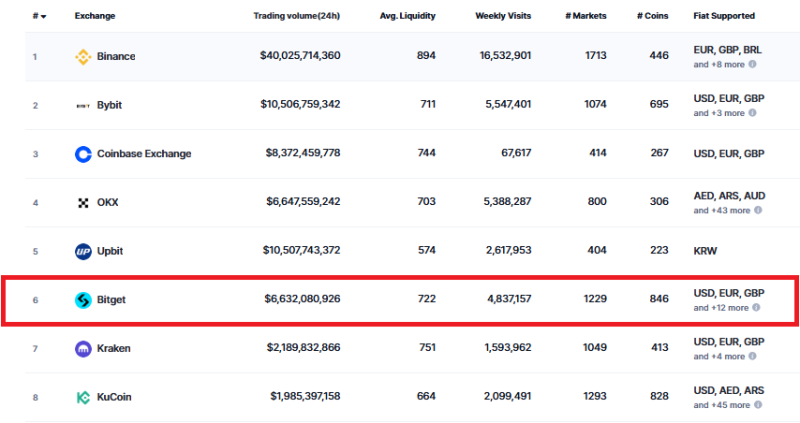Click the Bitget logo icon
Image resolution: width=800 pixels, height=423 pixels.
point(83,300)
